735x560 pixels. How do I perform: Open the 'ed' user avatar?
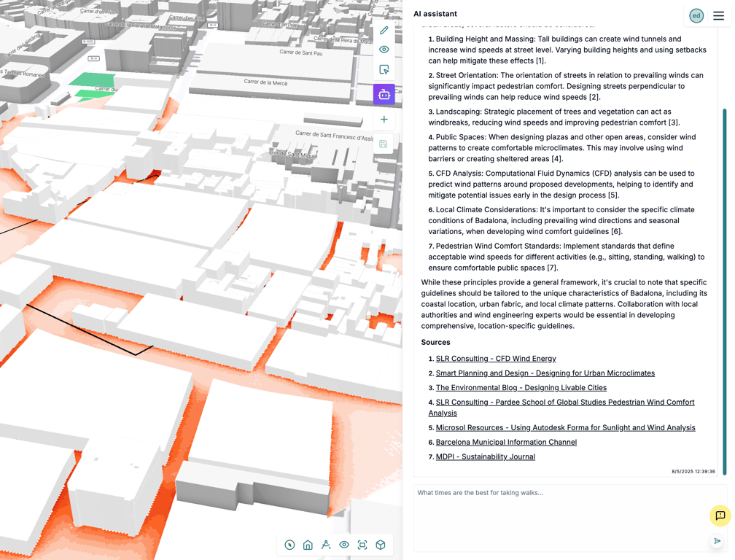(696, 16)
